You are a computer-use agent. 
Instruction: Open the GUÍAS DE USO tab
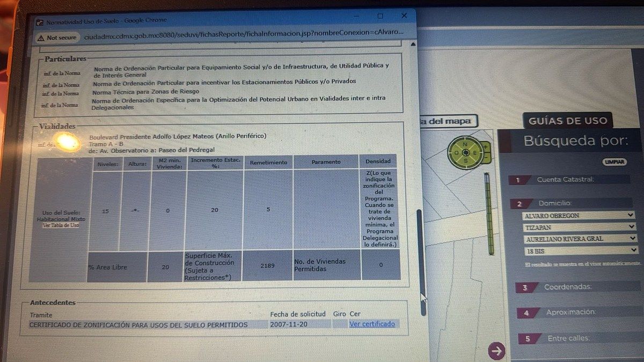tap(568, 121)
